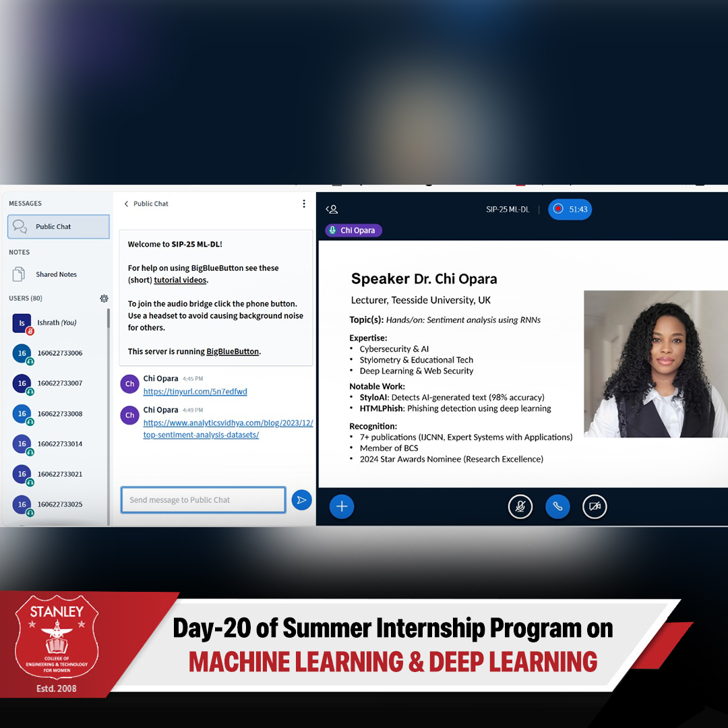
Task: Toggle the users and messages panel
Action: pos(332,210)
